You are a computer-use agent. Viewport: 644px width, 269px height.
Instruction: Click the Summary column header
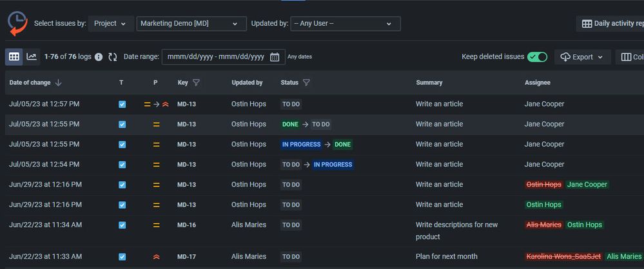(x=429, y=83)
